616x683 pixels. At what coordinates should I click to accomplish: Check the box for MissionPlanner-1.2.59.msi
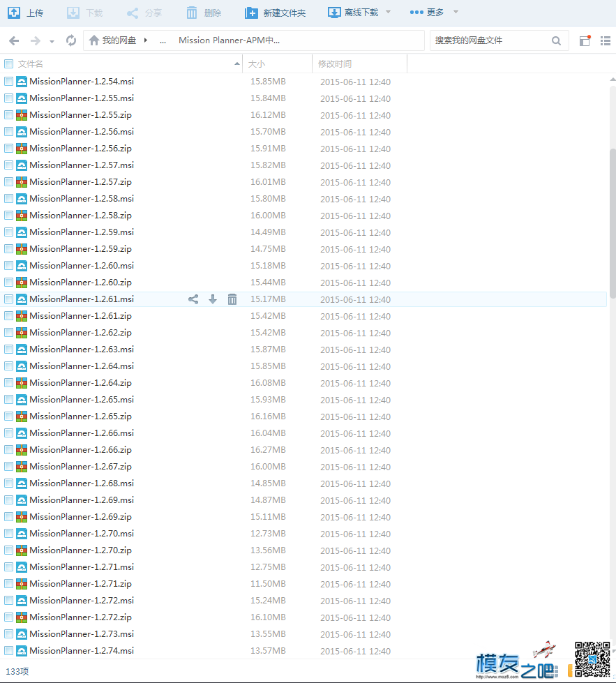(x=8, y=232)
